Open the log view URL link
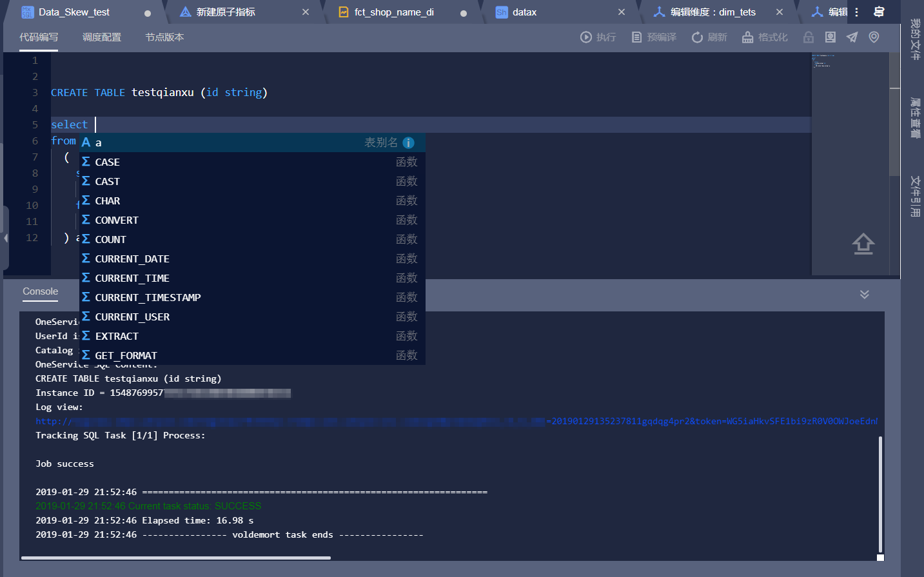Screen dimensions: 924x577 click(x=457, y=421)
